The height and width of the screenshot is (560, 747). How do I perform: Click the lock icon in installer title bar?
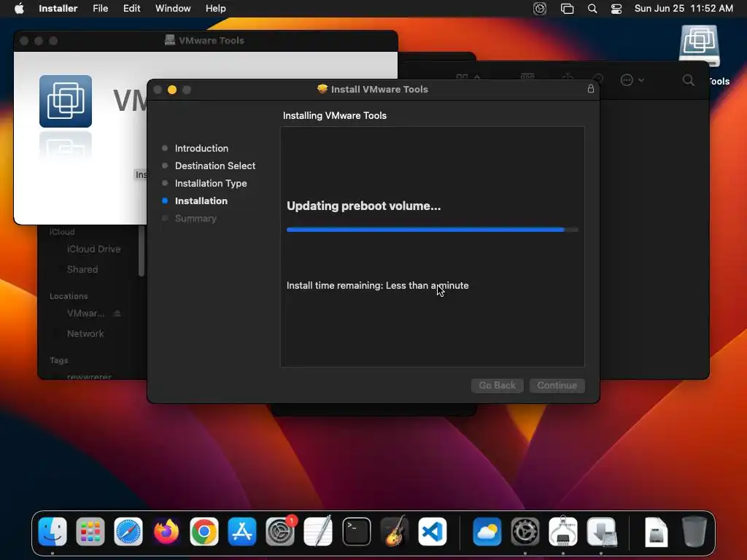pos(591,89)
